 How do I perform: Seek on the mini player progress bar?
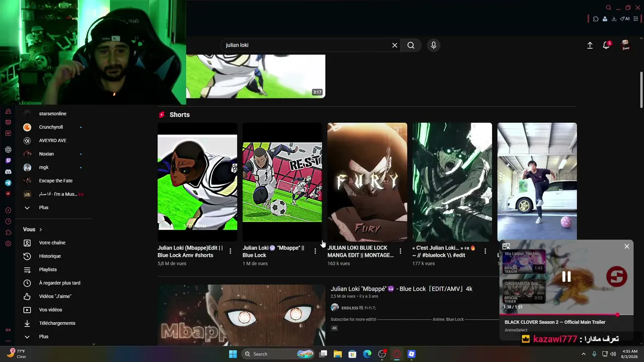pos(567,315)
